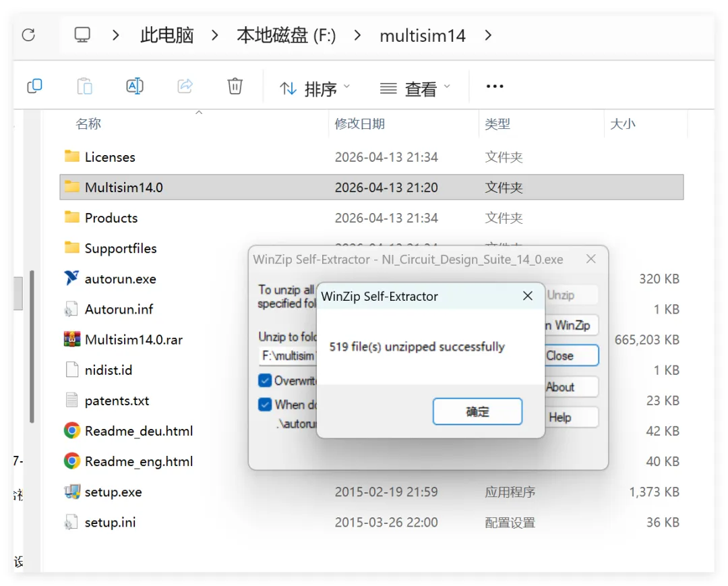Sort by 修改日期 column header
Screen dimensions: 728x586
[360, 123]
